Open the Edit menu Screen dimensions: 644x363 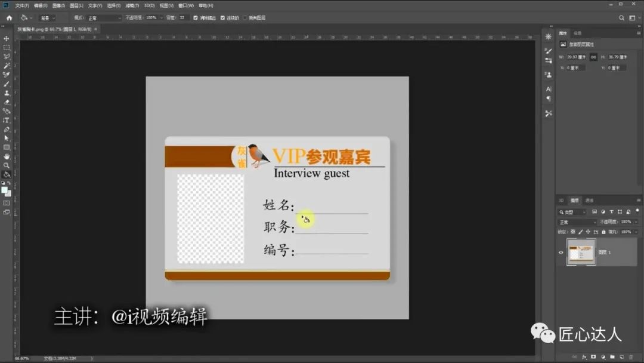tap(41, 5)
